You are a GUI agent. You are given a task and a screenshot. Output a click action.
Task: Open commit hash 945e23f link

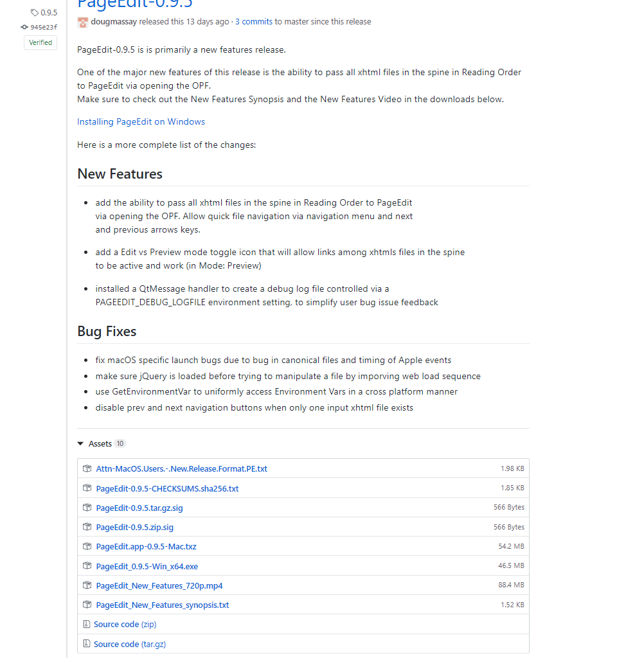tap(44, 27)
